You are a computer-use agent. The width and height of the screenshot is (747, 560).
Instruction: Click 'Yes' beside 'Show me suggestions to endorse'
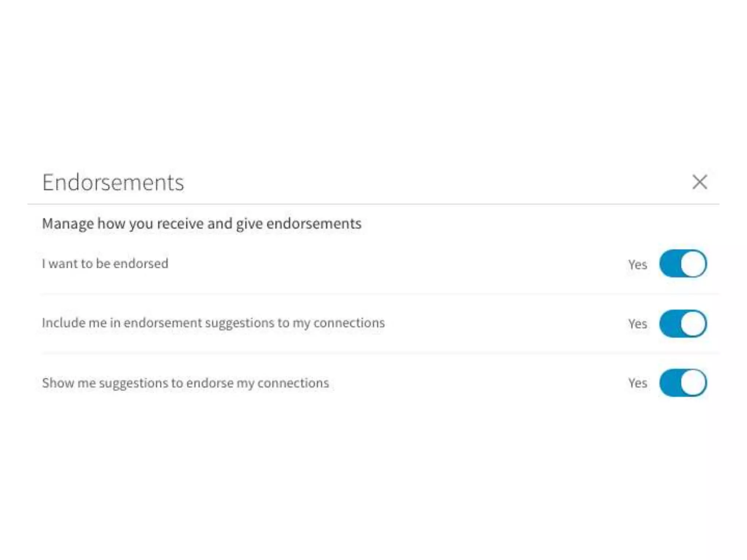pyautogui.click(x=638, y=383)
